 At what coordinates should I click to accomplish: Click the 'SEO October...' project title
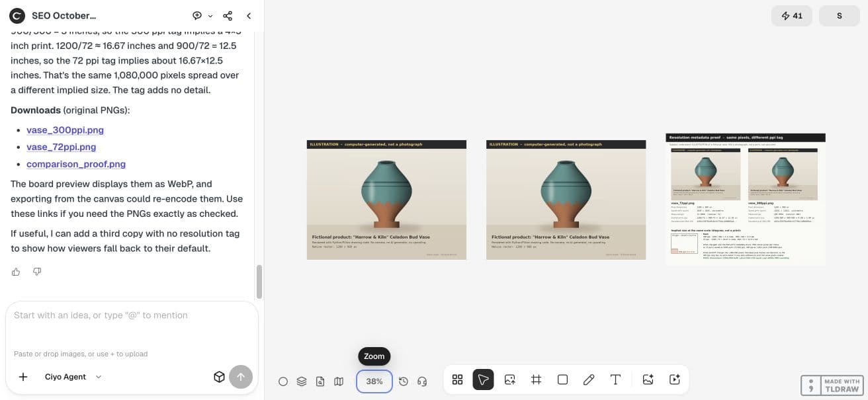point(64,15)
